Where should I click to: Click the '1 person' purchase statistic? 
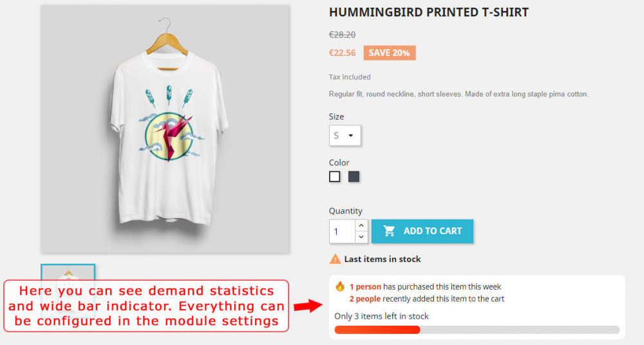click(x=365, y=286)
